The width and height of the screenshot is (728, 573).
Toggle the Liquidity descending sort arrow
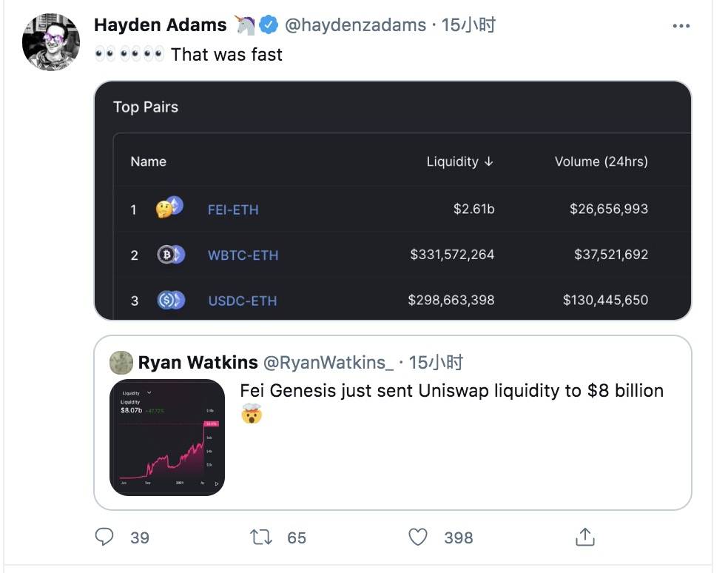coord(490,161)
